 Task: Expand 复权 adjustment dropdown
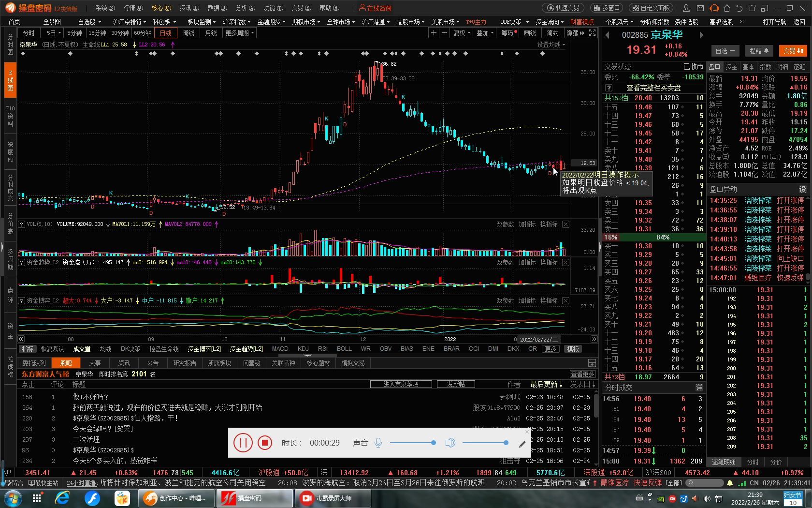461,33
